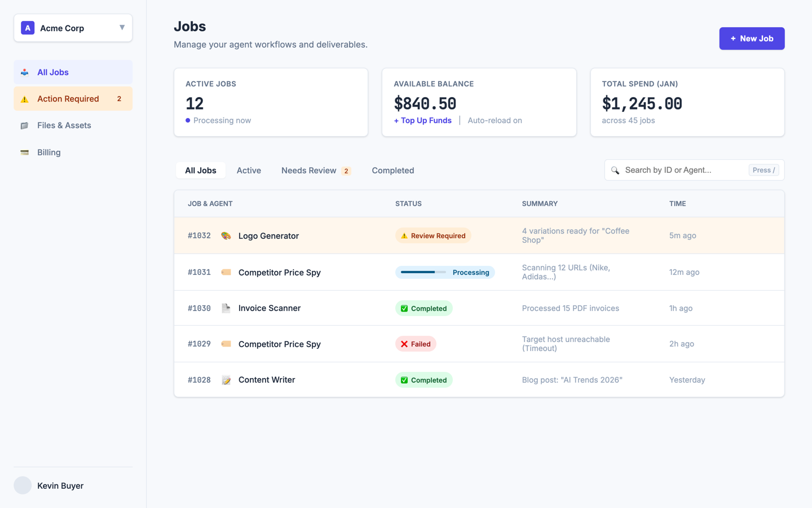This screenshot has width=812, height=508.
Task: Click the Processing status dropdown on job #1031
Action: coord(445,272)
